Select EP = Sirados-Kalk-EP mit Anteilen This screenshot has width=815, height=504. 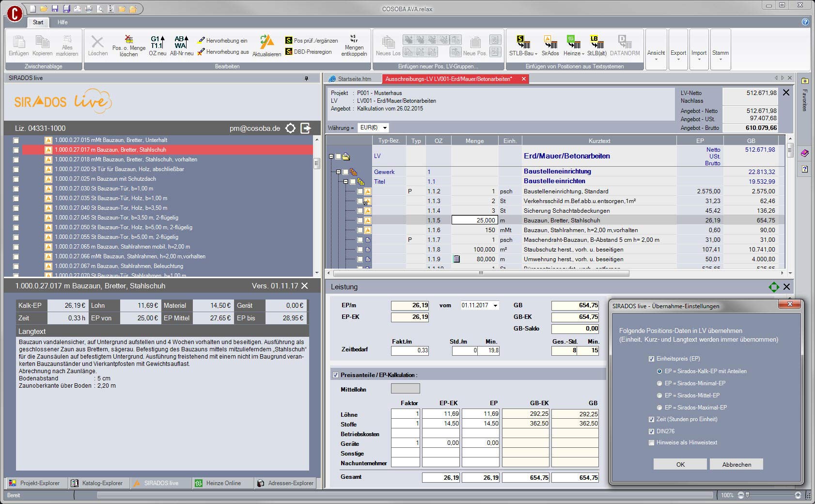coord(659,371)
